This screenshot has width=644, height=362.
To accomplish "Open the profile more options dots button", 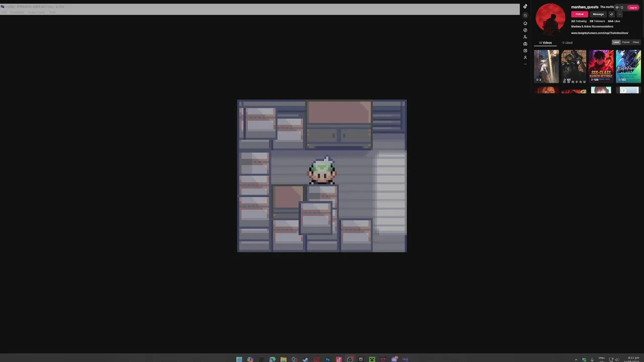I will pyautogui.click(x=620, y=14).
